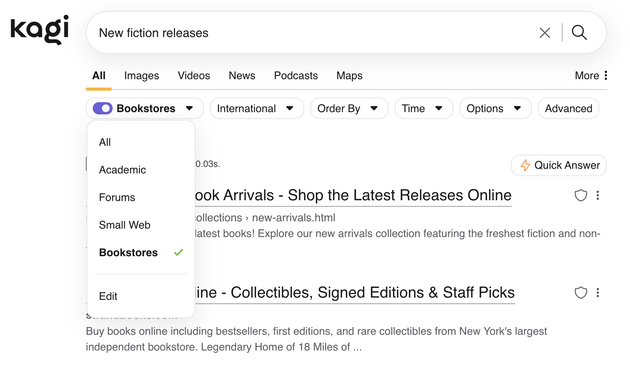This screenshot has height=366, width=630.
Task: Open the Latest Releases Online result link
Action: pos(353,195)
